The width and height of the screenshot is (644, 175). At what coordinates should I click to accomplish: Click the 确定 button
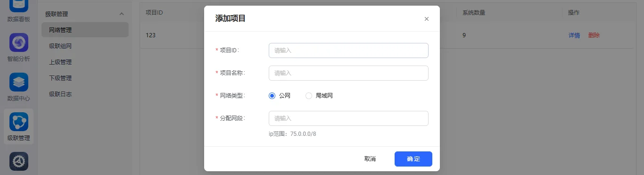point(413,159)
